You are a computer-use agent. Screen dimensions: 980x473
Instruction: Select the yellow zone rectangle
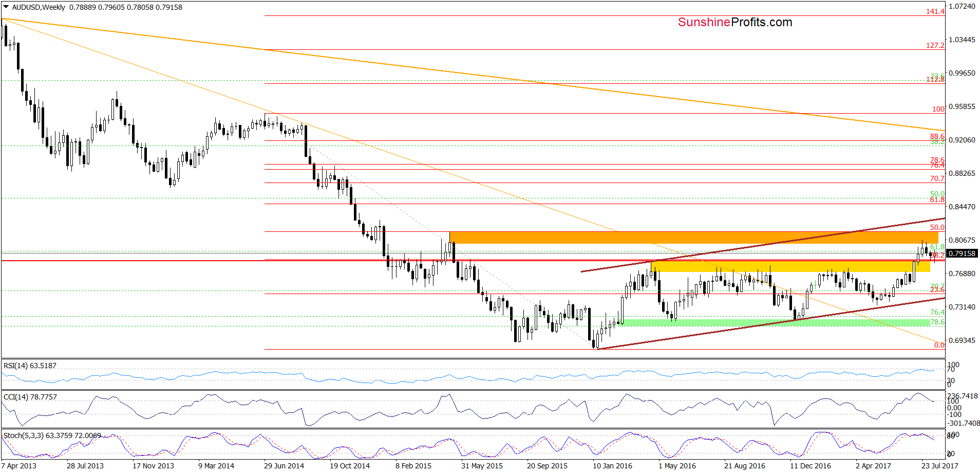pos(790,266)
